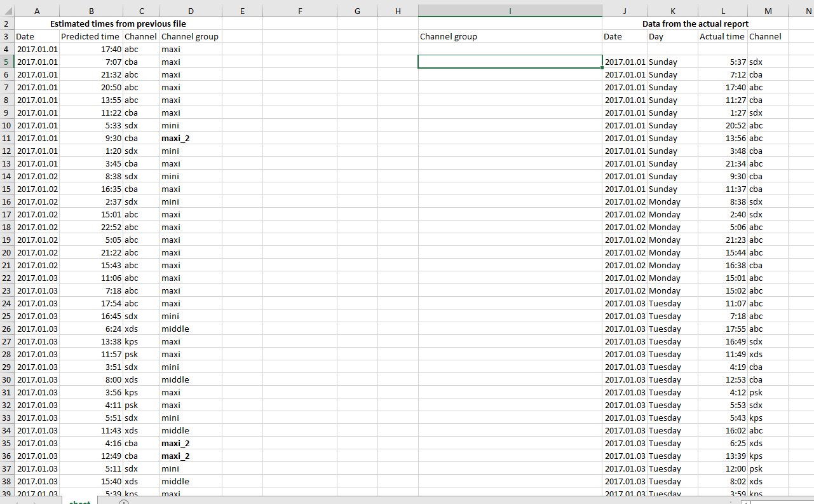Viewport: 814px width, 504px height.
Task: Click the actual time 21:23 cell
Action: [723, 240]
